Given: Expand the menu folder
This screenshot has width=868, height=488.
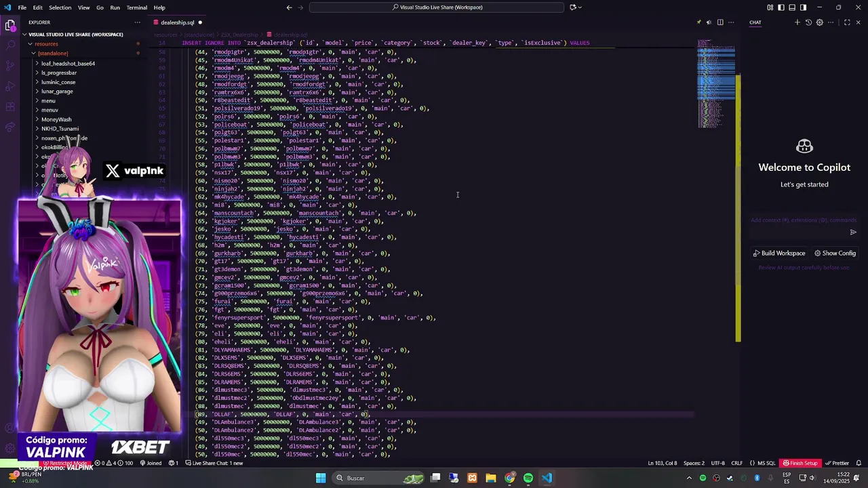Looking at the screenshot, I should [48, 101].
